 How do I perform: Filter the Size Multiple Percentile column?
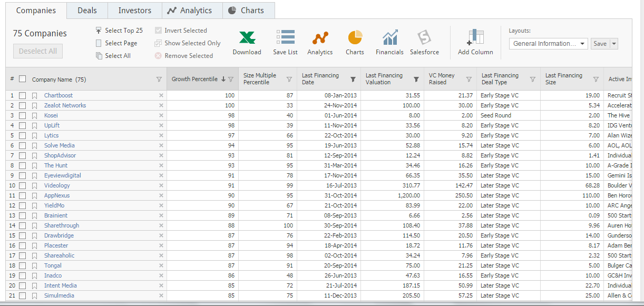pos(289,80)
